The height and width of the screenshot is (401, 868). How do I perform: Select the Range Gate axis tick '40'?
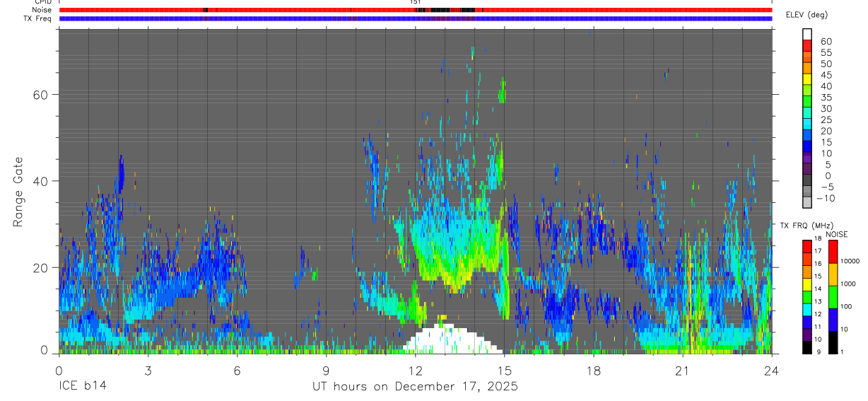pos(40,181)
